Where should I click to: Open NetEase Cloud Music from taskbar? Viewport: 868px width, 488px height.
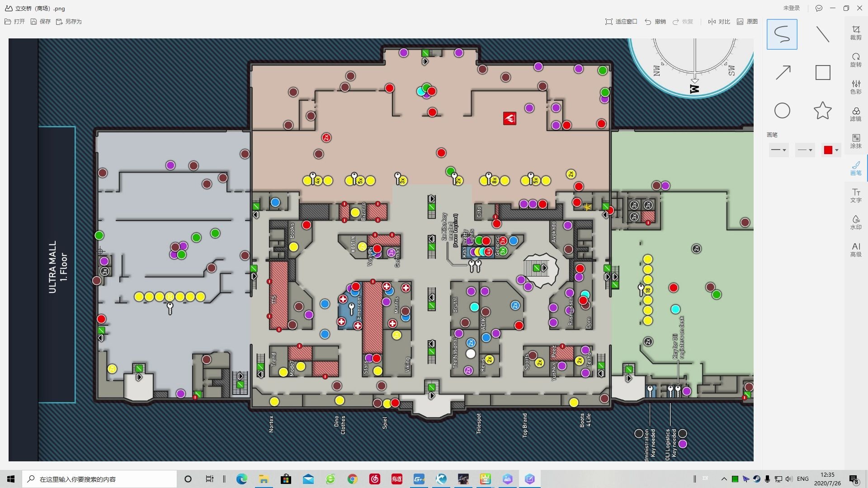point(375,479)
